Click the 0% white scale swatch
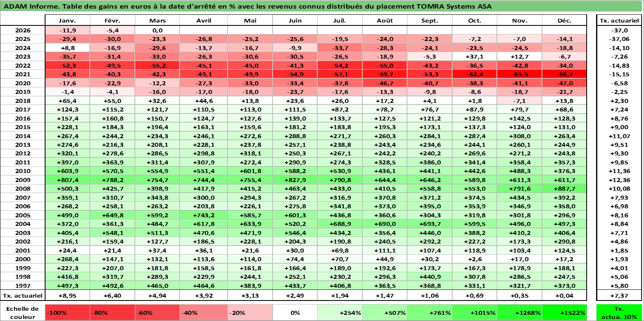The height and width of the screenshot is (321, 644). pos(295,312)
